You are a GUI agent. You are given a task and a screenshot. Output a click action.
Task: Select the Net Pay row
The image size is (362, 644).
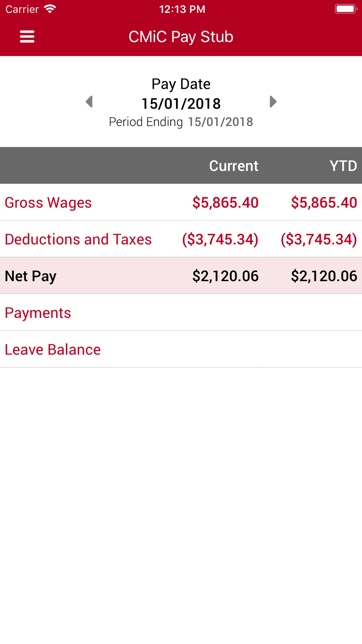(181, 276)
